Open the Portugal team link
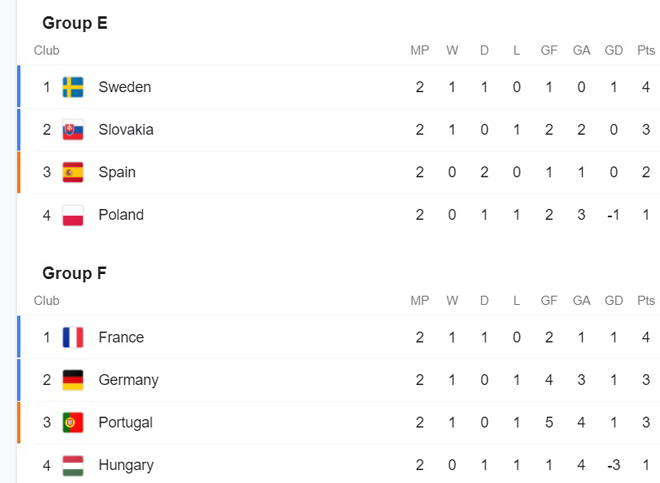 126,422
